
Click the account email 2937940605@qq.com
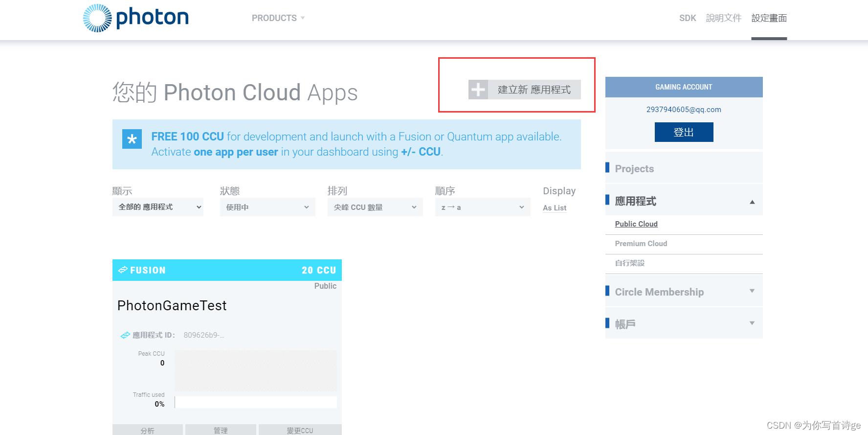(684, 110)
